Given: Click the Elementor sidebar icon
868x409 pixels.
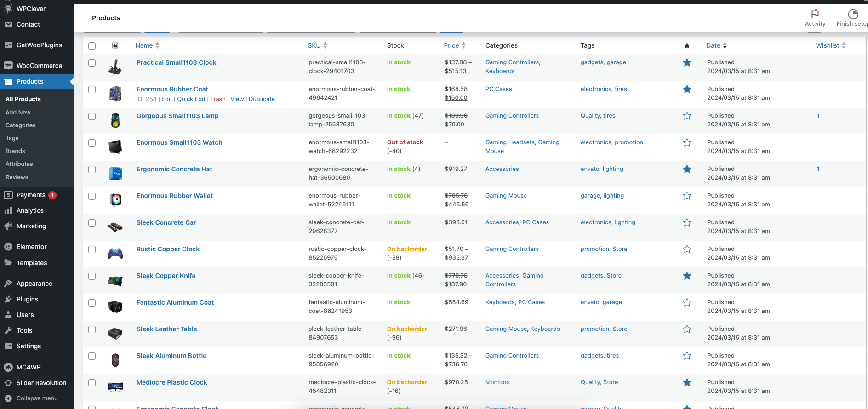Looking at the screenshot, I should [8, 247].
